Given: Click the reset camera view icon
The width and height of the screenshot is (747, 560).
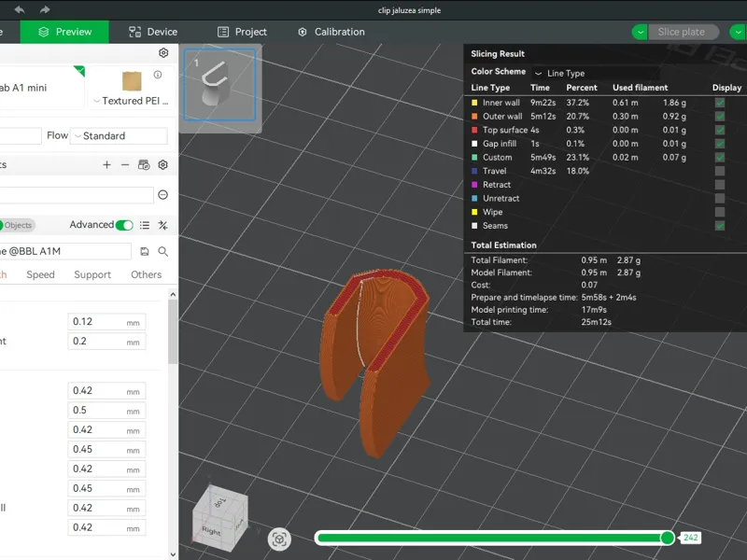Looking at the screenshot, I should point(279,539).
